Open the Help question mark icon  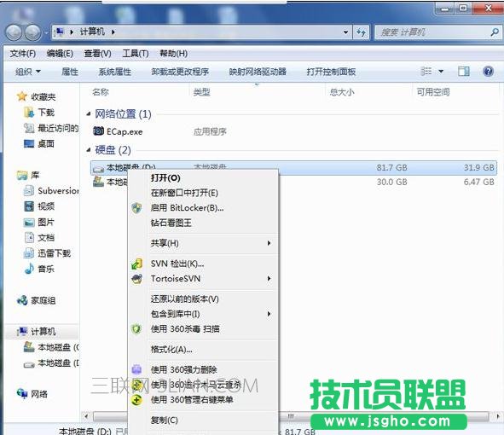pyautogui.click(x=488, y=71)
